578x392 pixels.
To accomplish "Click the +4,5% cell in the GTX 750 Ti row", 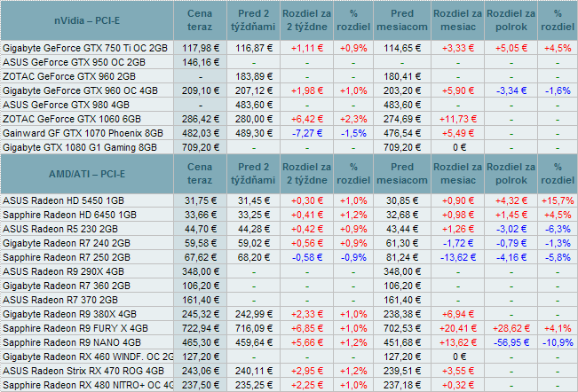I will click(x=558, y=48).
